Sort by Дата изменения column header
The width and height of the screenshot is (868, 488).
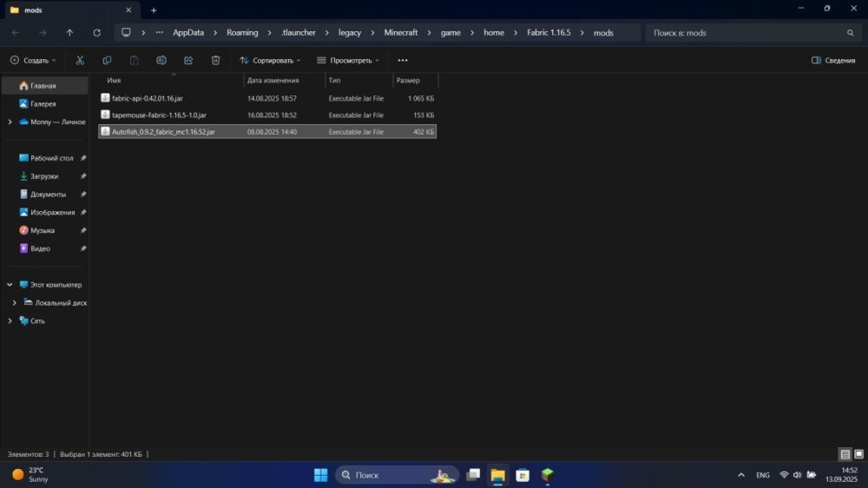[284, 80]
